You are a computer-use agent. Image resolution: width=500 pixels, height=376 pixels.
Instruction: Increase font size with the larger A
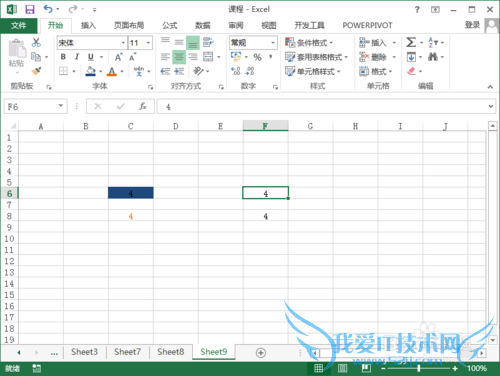pyautogui.click(x=118, y=57)
